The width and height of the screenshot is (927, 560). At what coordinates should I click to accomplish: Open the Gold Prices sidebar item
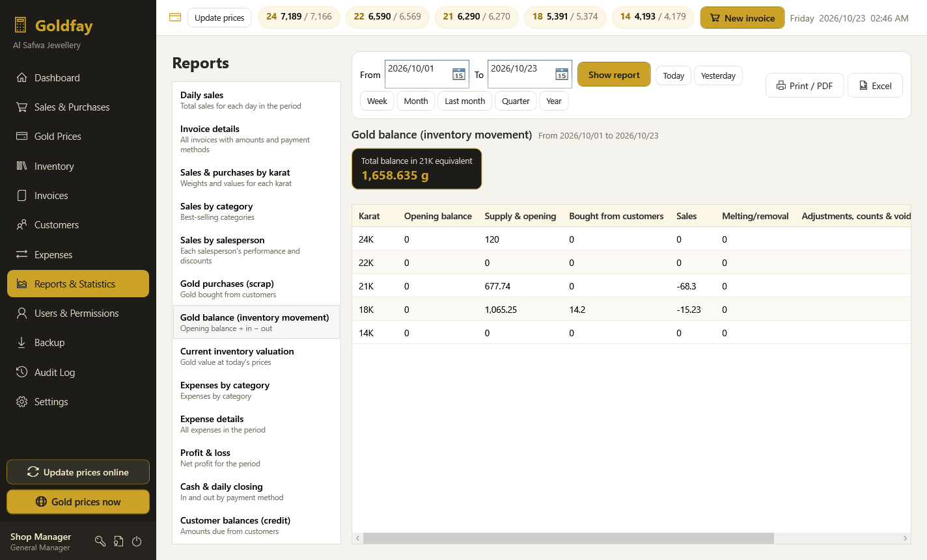tap(78, 136)
